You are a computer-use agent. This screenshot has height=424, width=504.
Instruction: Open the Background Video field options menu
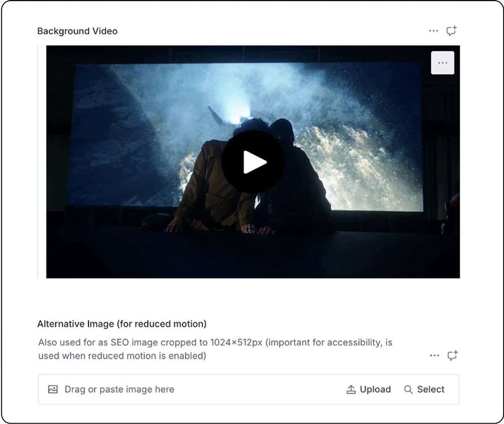[433, 31]
